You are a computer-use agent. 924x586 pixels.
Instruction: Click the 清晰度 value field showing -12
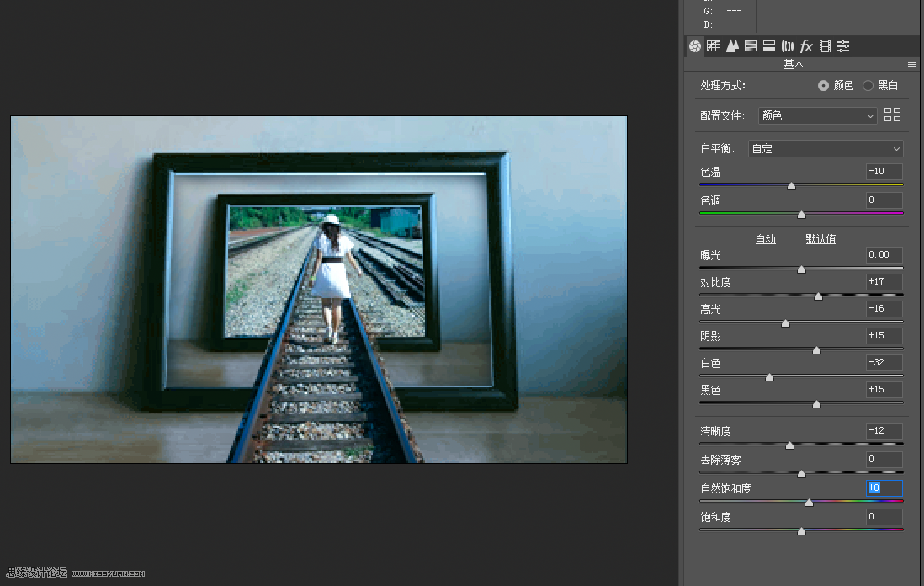click(x=884, y=430)
